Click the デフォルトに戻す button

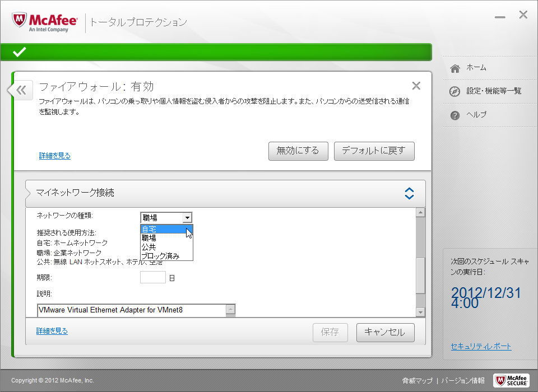click(374, 151)
